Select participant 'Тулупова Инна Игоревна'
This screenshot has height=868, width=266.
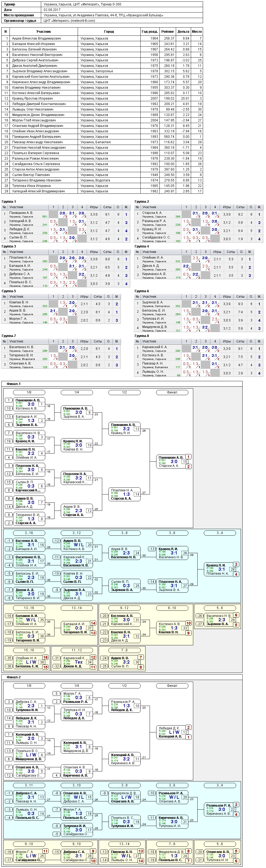point(31,186)
